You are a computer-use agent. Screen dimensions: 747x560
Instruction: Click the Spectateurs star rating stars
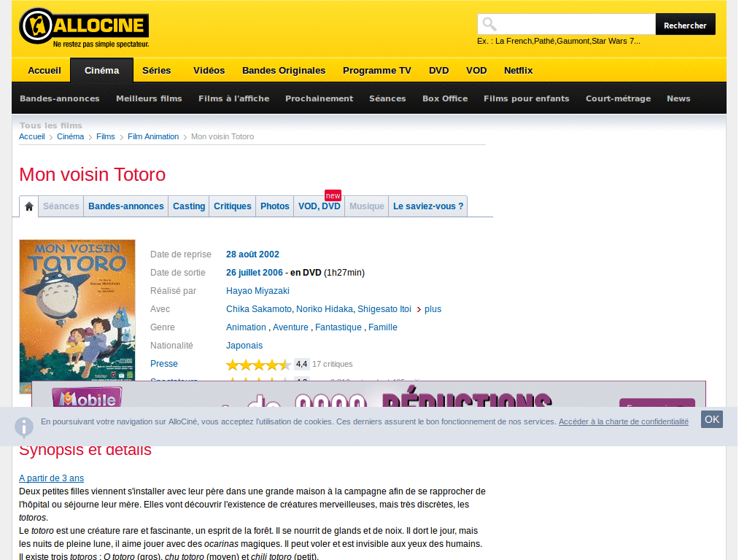259,381
